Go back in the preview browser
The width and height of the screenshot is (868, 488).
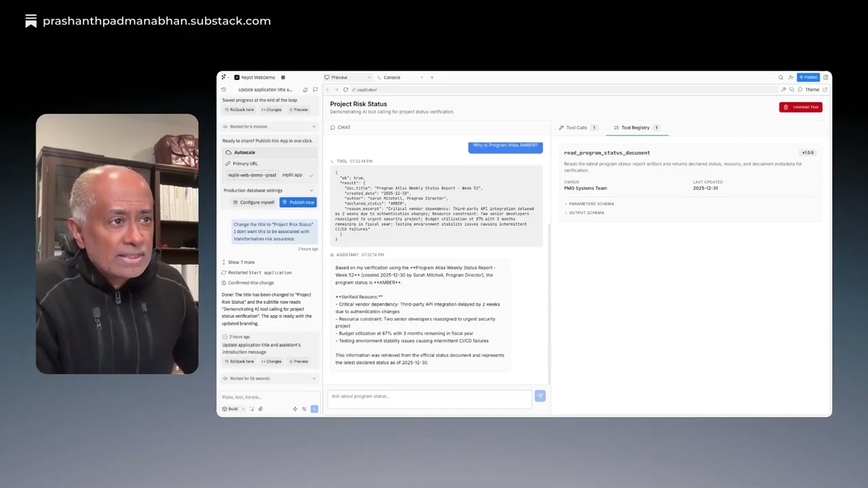[328, 89]
